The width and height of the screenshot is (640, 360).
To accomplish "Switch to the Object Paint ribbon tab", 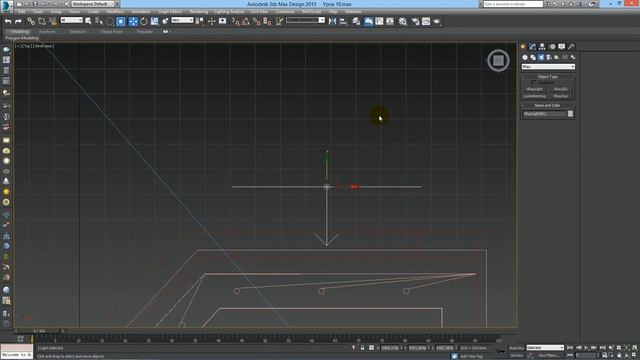I will click(x=111, y=31).
